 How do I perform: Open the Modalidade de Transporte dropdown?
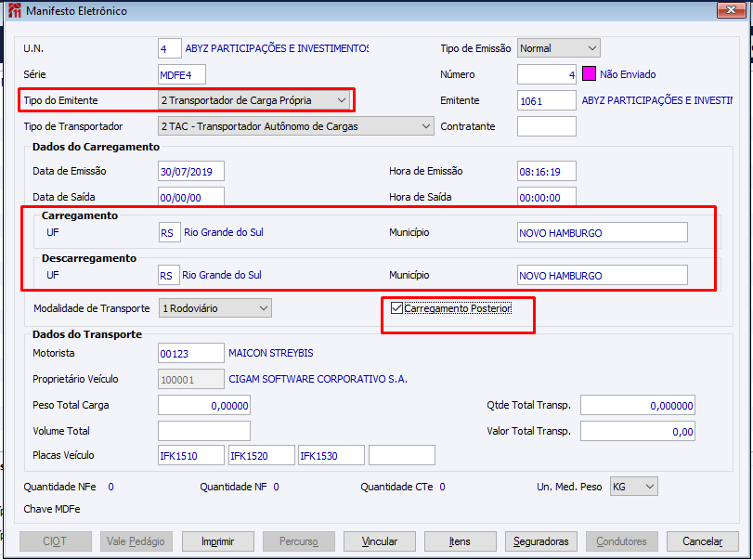point(215,308)
